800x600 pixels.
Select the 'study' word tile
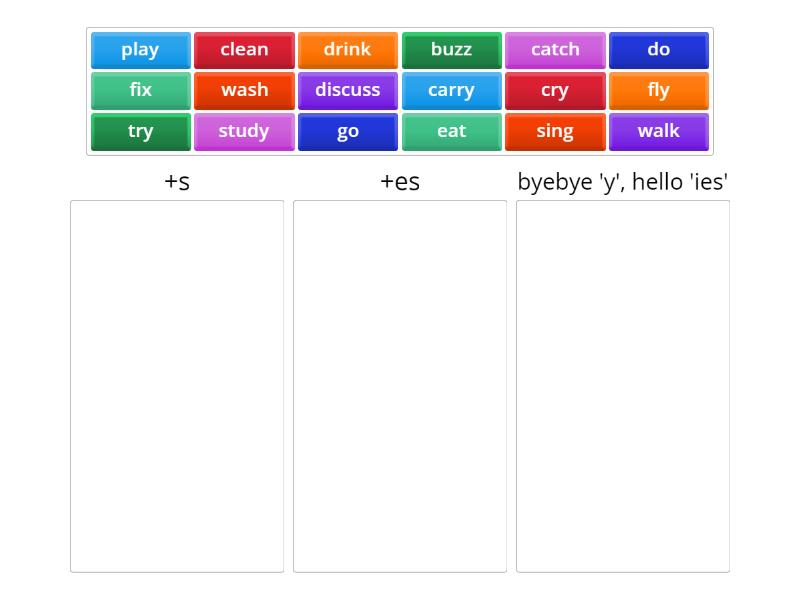click(x=244, y=131)
